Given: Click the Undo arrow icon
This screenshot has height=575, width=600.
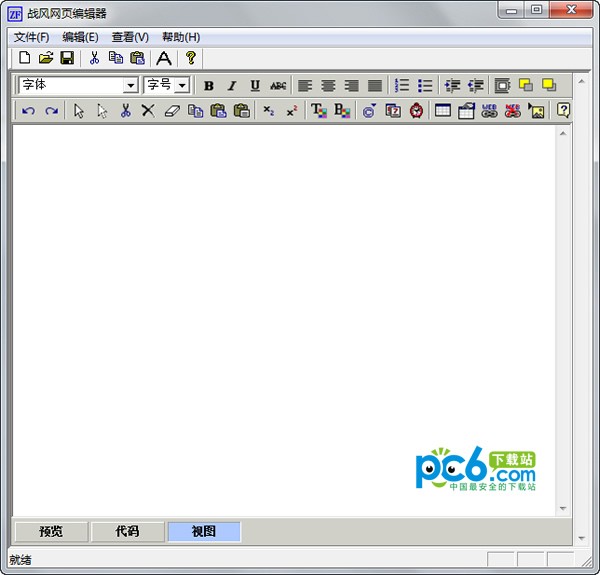Looking at the screenshot, I should coord(28,111).
